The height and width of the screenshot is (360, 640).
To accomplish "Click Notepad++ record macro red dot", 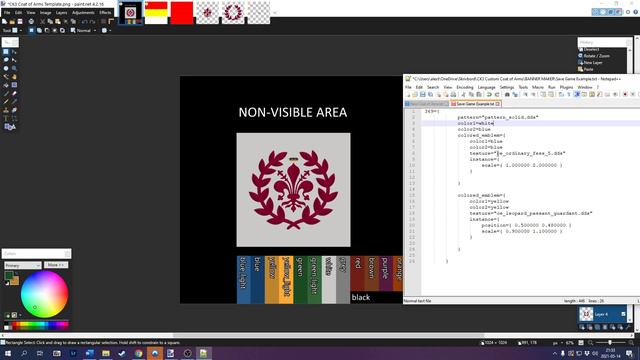I will (625, 94).
